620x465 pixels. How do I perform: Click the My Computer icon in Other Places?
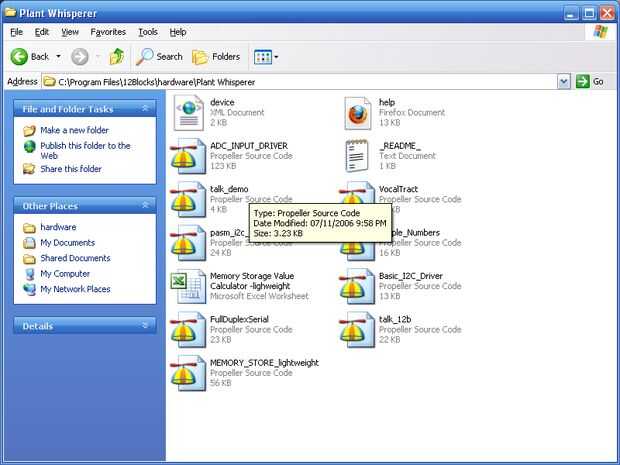click(x=29, y=274)
